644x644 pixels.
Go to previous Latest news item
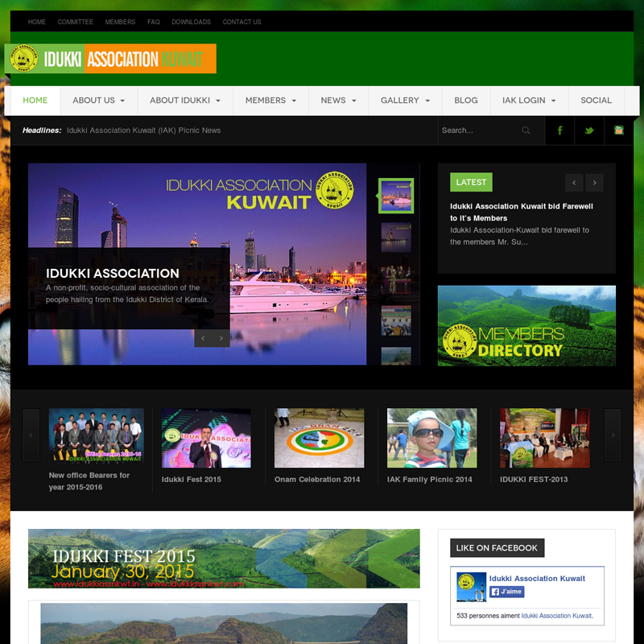pos(574,183)
